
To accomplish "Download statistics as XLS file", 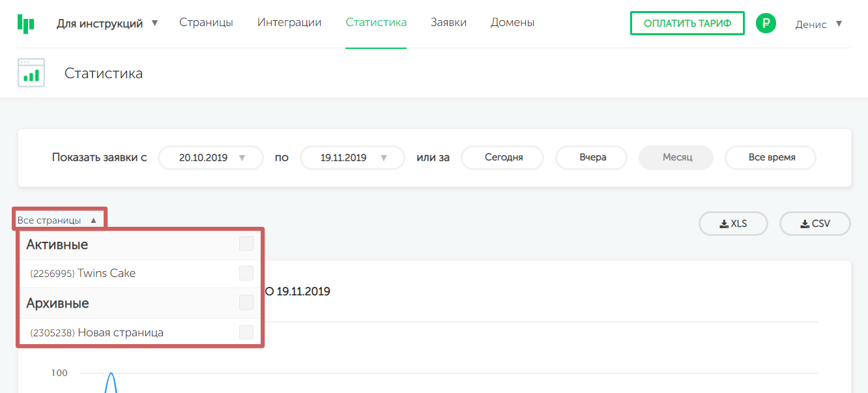I will 733,224.
